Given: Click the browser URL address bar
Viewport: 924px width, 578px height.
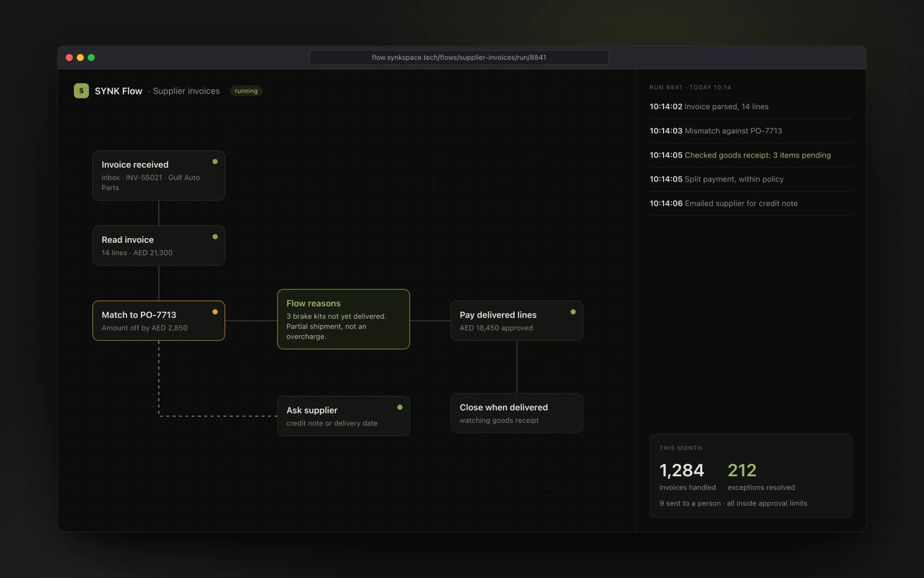Looking at the screenshot, I should click(459, 57).
